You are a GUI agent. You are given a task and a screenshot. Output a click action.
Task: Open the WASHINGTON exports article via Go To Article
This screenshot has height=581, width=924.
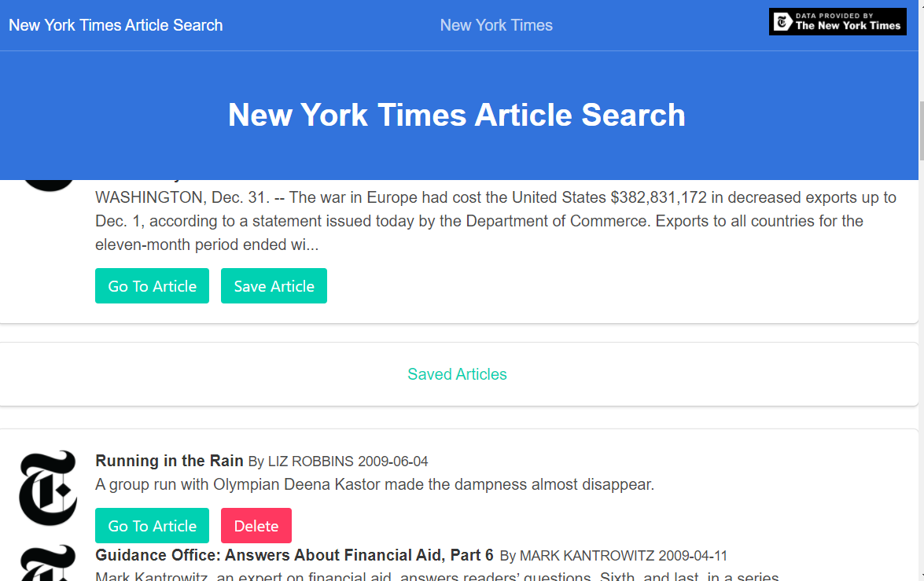pos(152,286)
